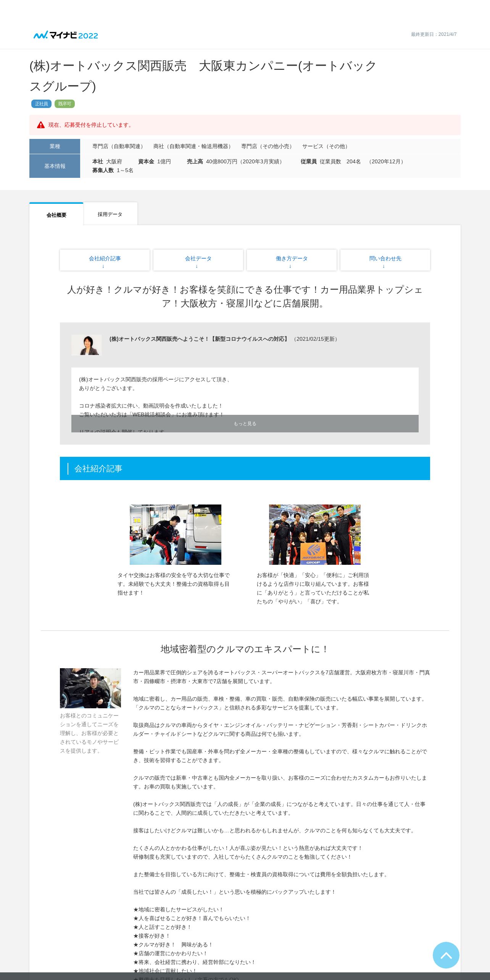Open the staff-by-car photo thumbnail
Viewport: 490px width, 980px height.
click(90, 688)
